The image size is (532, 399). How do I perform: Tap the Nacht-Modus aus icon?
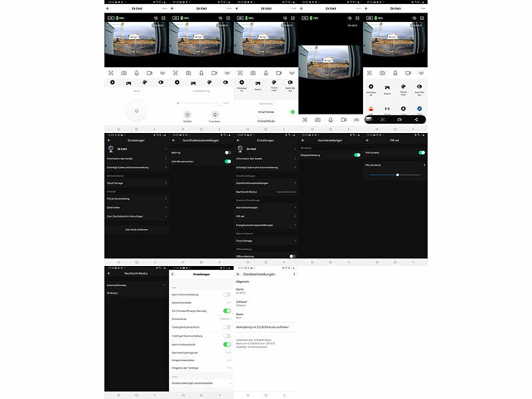pyautogui.click(x=420, y=87)
